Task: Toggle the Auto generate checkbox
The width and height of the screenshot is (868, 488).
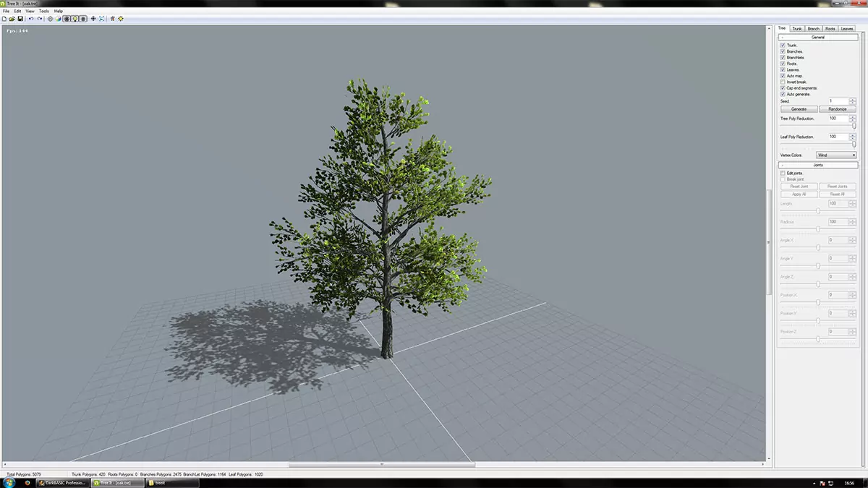Action: pos(783,94)
